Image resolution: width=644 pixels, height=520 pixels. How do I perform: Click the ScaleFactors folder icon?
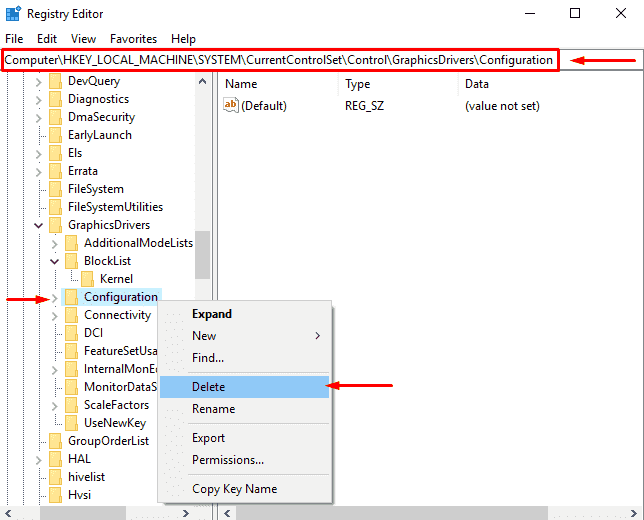point(71,405)
